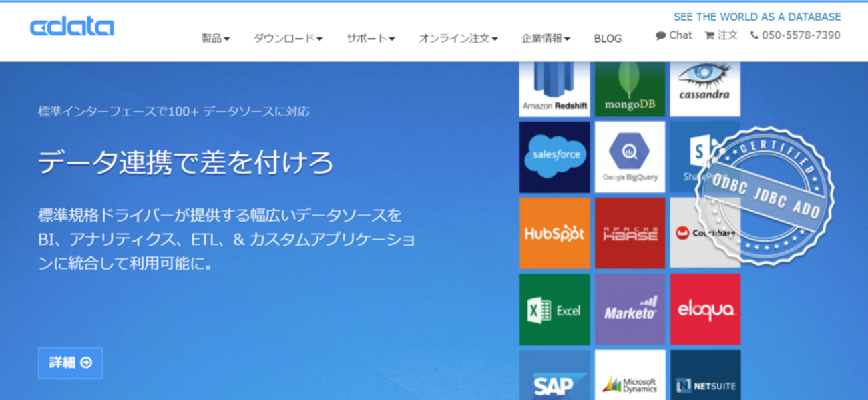Select the Google BigQuery tile

630,157
